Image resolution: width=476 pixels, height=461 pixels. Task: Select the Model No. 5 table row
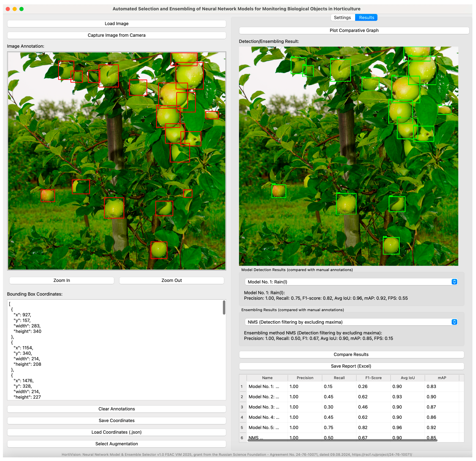(x=264, y=428)
